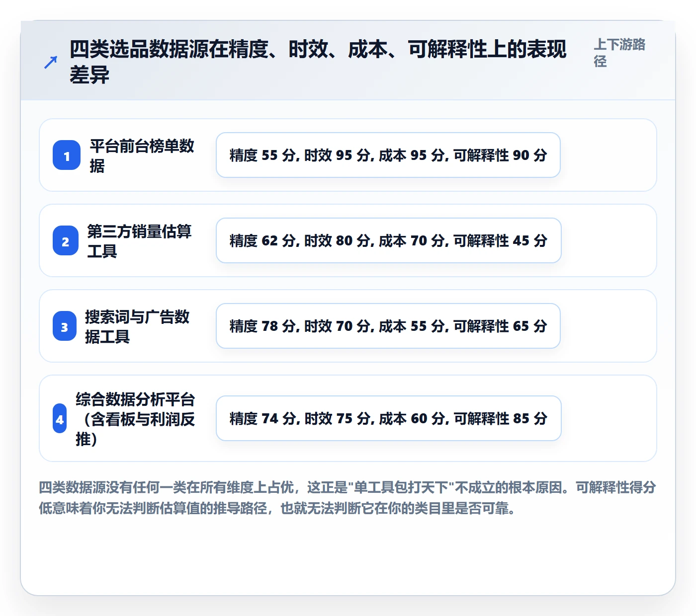The image size is (696, 616).
Task: Click the number 3 badge
Action: pos(65,326)
